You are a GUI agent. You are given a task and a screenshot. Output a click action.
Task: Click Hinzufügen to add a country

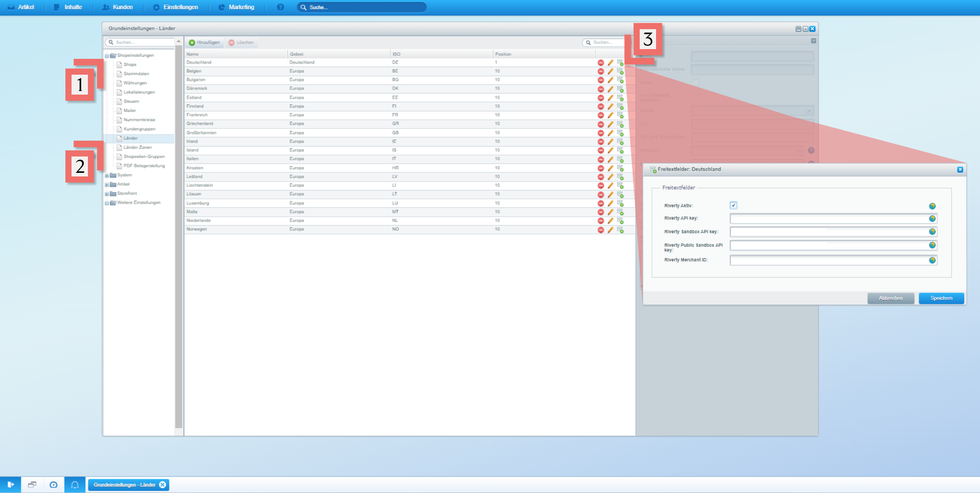(204, 42)
